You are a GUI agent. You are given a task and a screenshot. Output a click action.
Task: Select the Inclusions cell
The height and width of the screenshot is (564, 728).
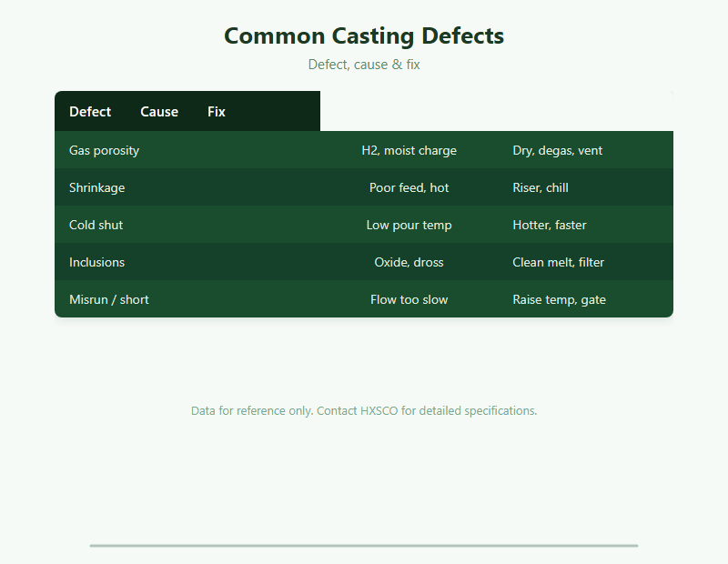[x=187, y=262]
